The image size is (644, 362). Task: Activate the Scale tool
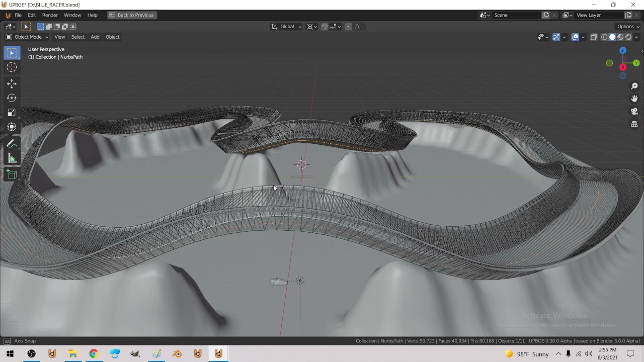pos(12,113)
